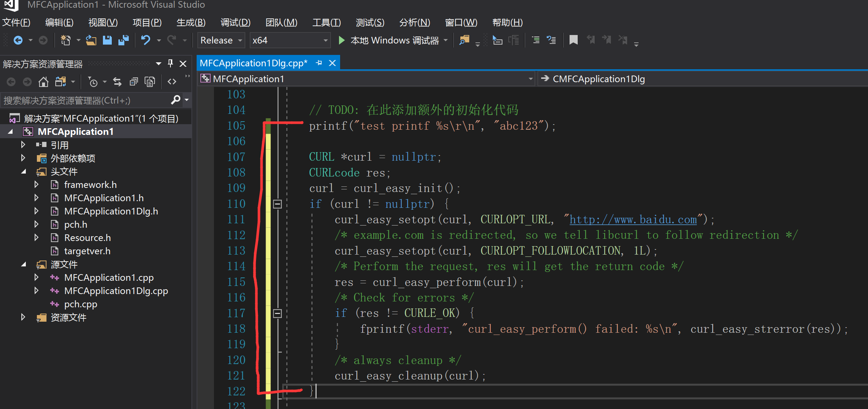
Task: Sync Solution Explorer with active document
Action: [117, 81]
